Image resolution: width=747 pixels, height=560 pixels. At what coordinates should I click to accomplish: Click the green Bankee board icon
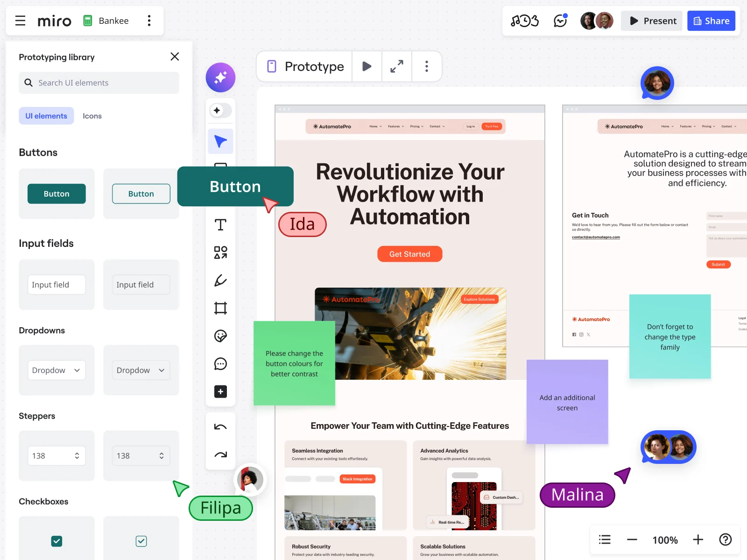(x=87, y=21)
